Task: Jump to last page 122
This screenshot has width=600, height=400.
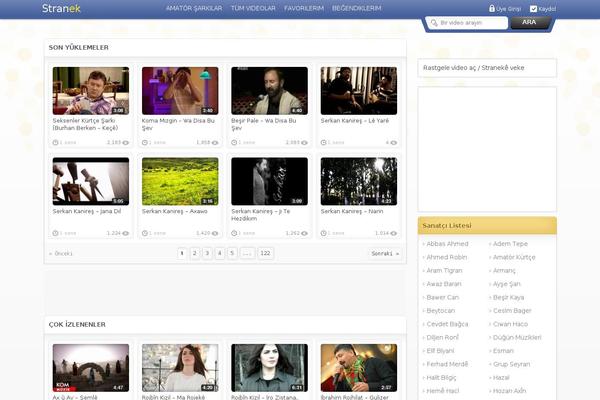Action: click(265, 253)
